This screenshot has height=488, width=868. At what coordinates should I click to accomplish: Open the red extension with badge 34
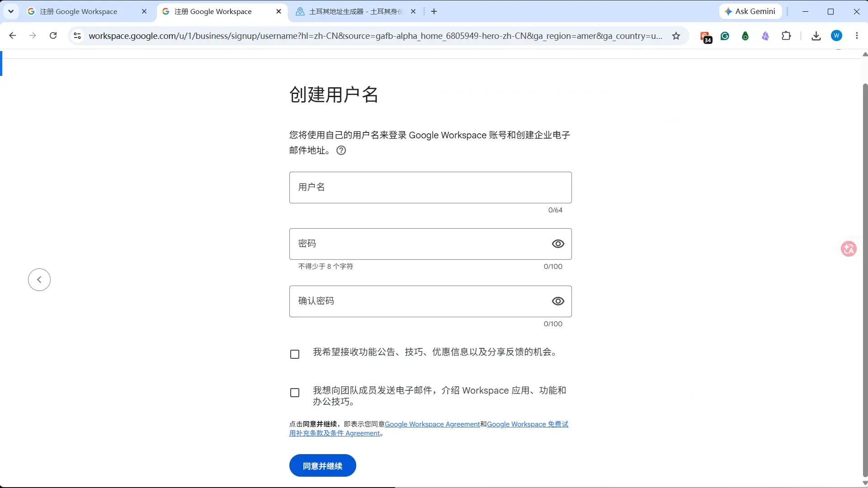point(706,37)
